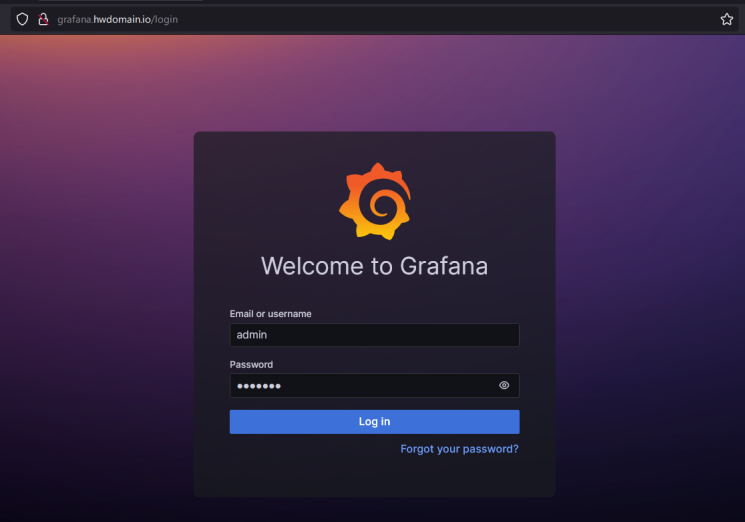Click the site security padlock icon
Viewport: 745px width, 522px height.
coord(42,19)
